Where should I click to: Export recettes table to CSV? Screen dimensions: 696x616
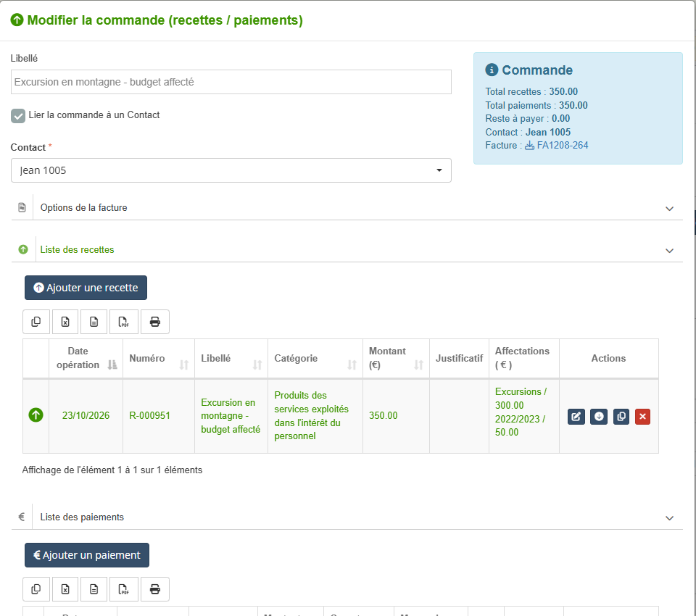tap(94, 322)
